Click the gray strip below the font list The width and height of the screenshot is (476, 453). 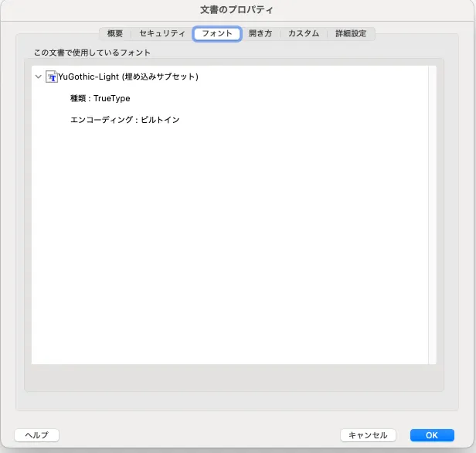click(x=232, y=378)
